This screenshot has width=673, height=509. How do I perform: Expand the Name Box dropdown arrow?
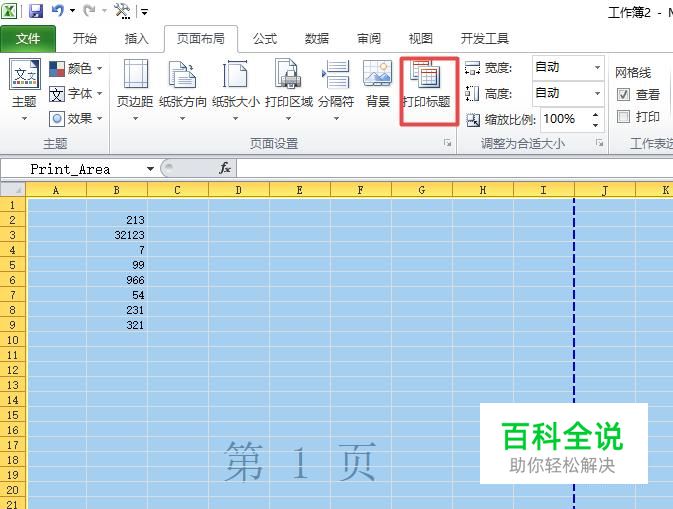(x=150, y=169)
